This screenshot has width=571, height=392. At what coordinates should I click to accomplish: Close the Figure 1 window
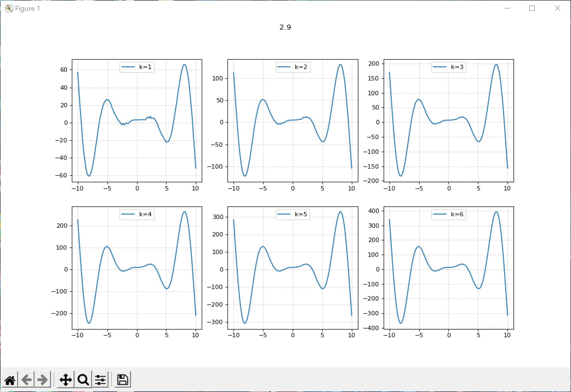point(557,8)
